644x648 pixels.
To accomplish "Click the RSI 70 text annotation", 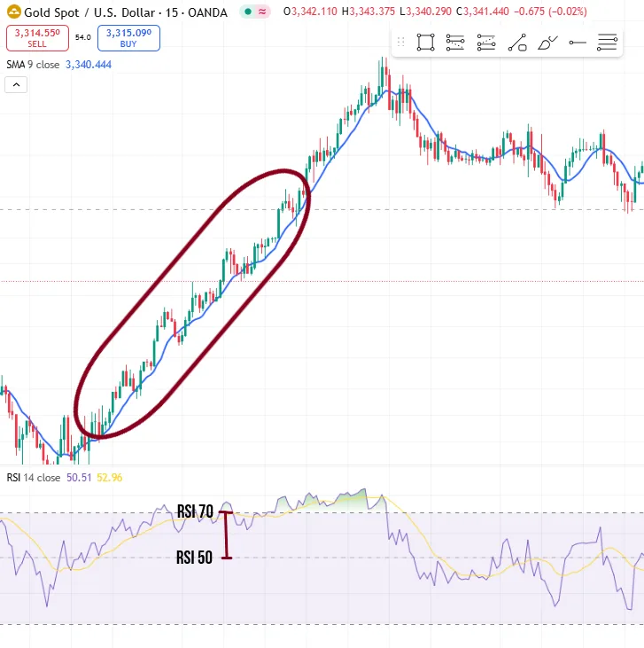I will pos(195,511).
